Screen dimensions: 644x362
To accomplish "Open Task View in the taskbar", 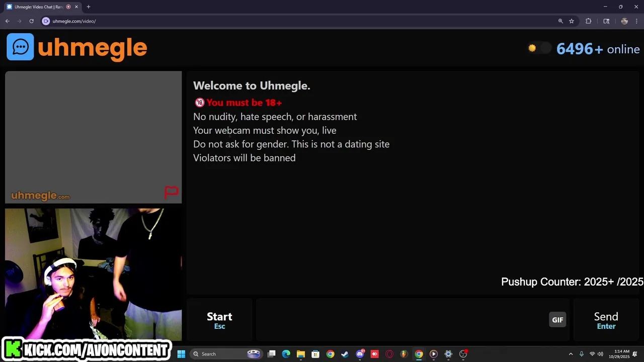I will [272, 354].
